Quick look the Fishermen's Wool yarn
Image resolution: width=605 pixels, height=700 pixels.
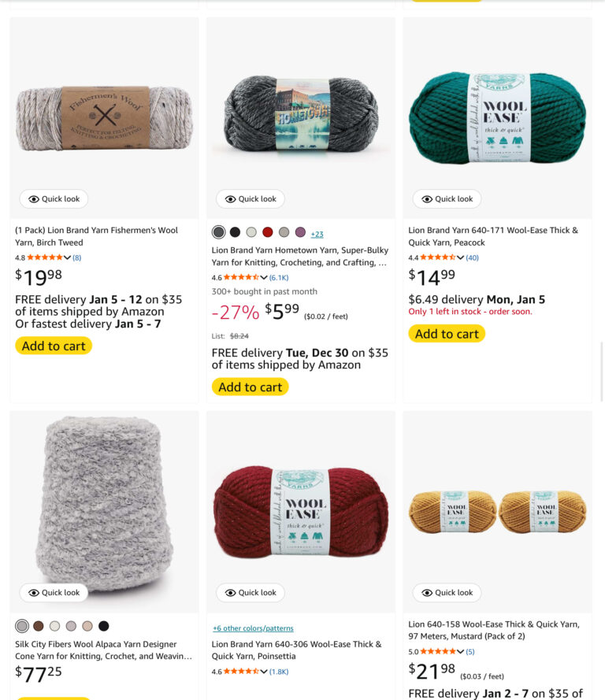(x=53, y=198)
